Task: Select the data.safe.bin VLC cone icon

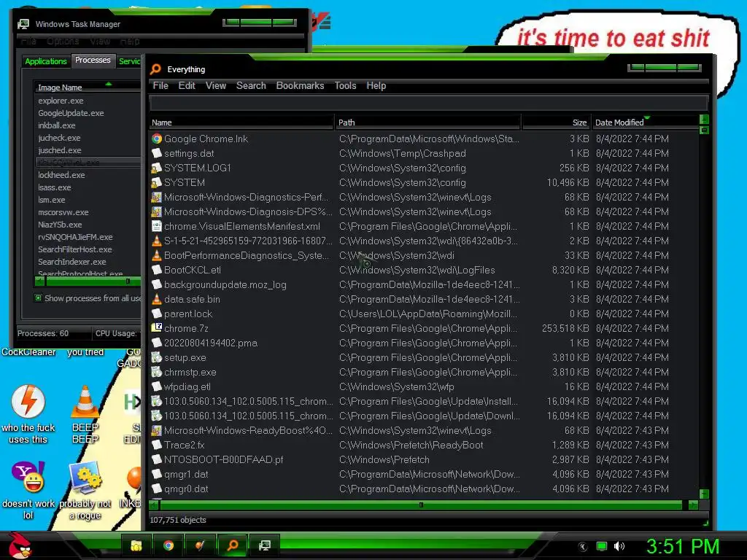Action: pyautogui.click(x=157, y=299)
